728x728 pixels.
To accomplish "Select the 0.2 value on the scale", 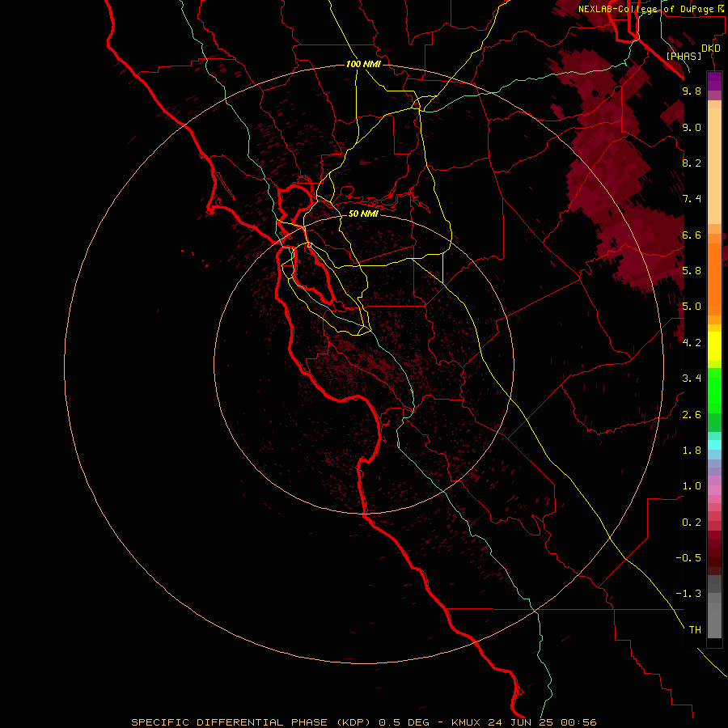I will 692,523.
